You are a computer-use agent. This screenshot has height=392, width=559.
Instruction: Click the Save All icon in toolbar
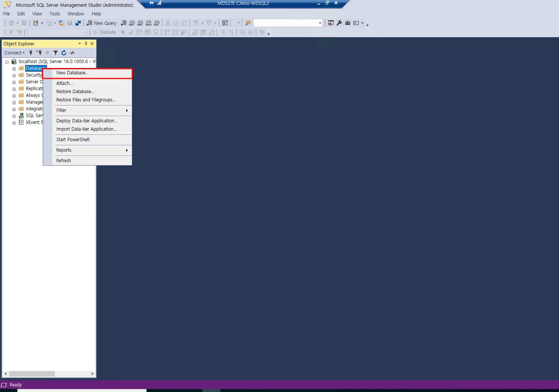tap(78, 23)
